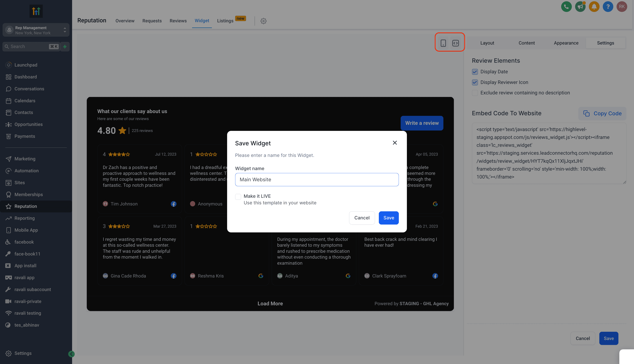This screenshot has height=364, width=634.
Task: Click the embed code text area
Action: pyautogui.click(x=549, y=153)
